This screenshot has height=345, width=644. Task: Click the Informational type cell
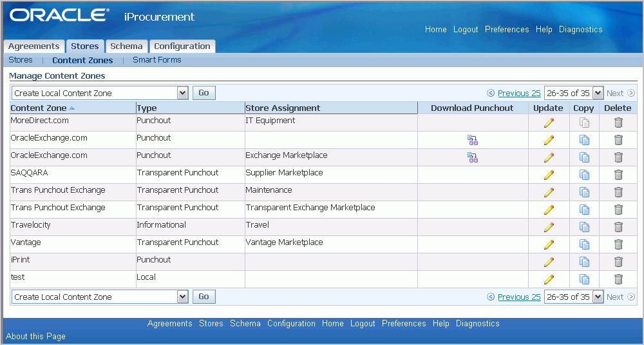pos(161,225)
